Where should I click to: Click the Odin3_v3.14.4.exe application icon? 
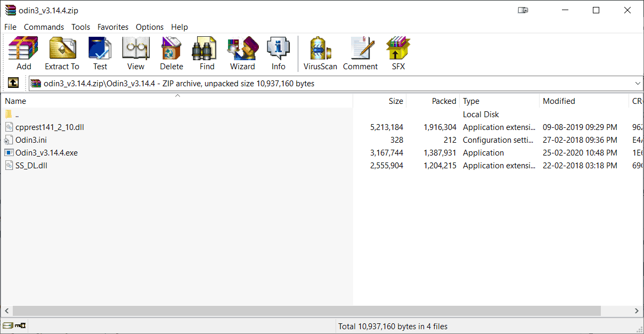[x=9, y=152]
